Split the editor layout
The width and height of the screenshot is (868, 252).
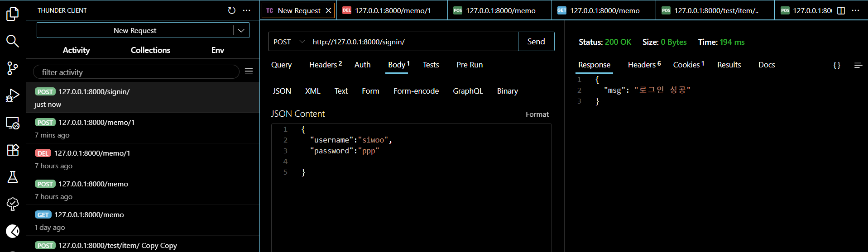click(x=841, y=10)
